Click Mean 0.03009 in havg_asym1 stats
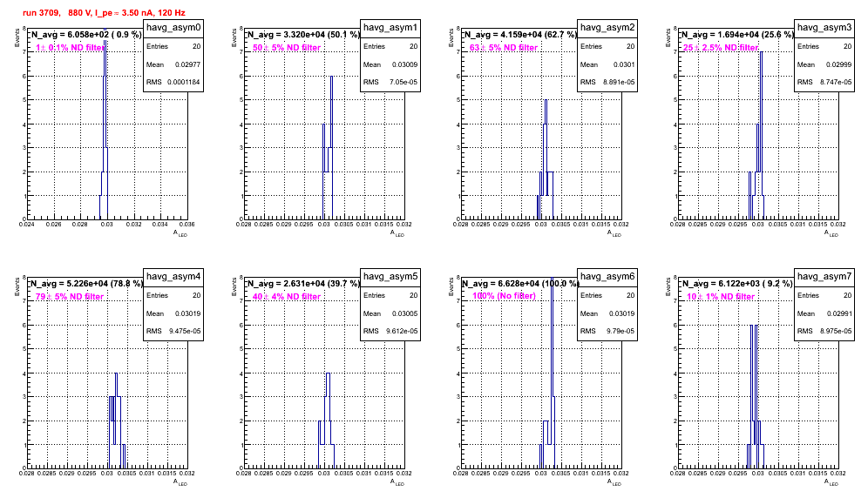The image size is (868, 498). click(x=390, y=64)
